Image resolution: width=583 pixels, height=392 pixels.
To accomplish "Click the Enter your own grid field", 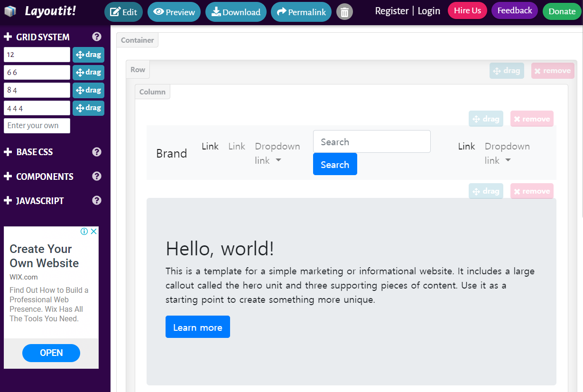I will 37,126.
